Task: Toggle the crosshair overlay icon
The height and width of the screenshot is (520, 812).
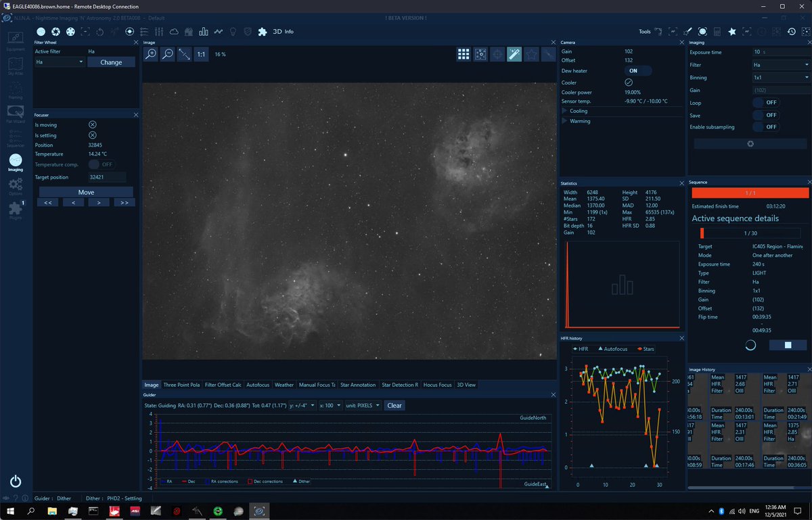Action: click(497, 54)
